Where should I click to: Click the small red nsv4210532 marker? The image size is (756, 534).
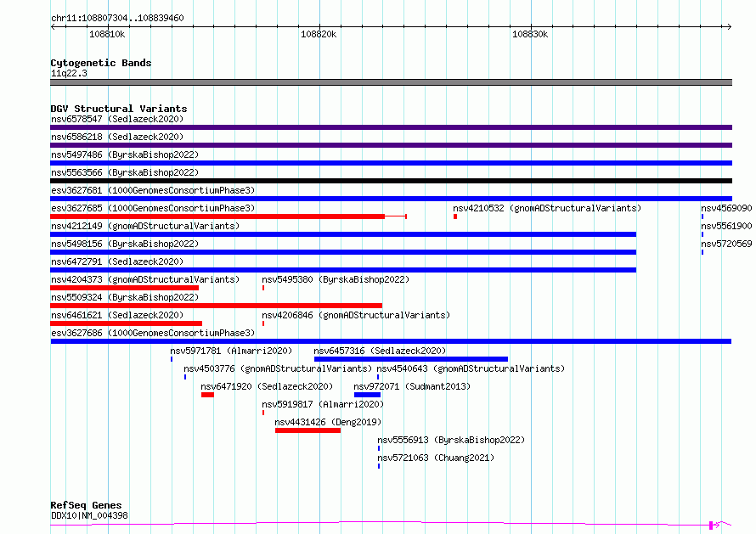455,216
